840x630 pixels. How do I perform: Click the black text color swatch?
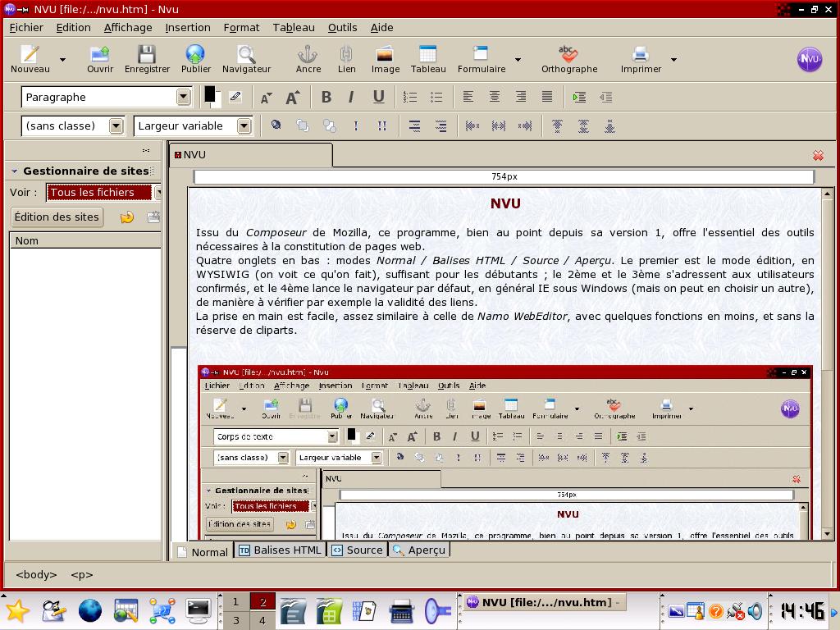[x=210, y=95]
